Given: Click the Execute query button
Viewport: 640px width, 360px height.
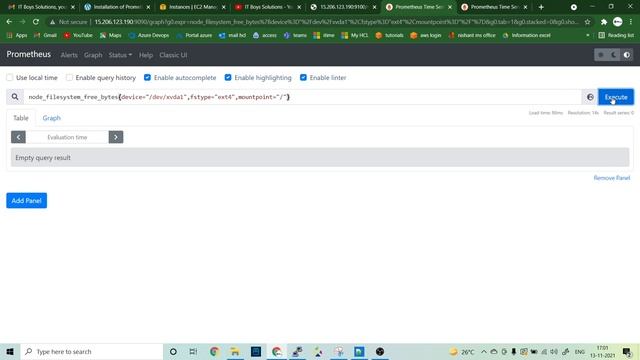Looking at the screenshot, I should click(x=616, y=97).
